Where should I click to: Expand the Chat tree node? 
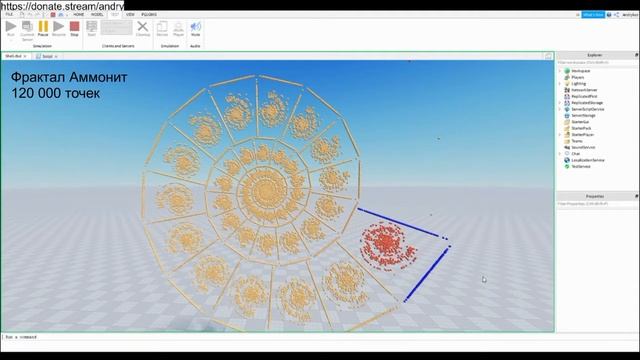[x=560, y=154]
